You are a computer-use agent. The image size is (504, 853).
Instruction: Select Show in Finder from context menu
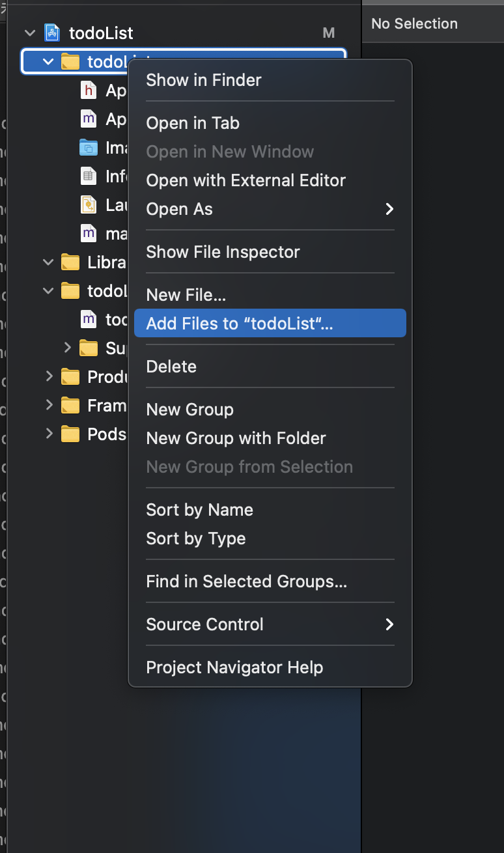(204, 80)
